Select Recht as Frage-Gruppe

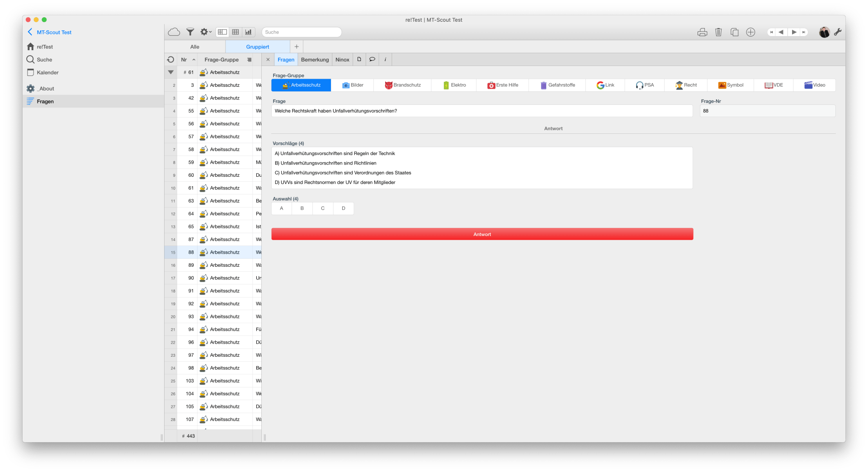[x=686, y=85]
